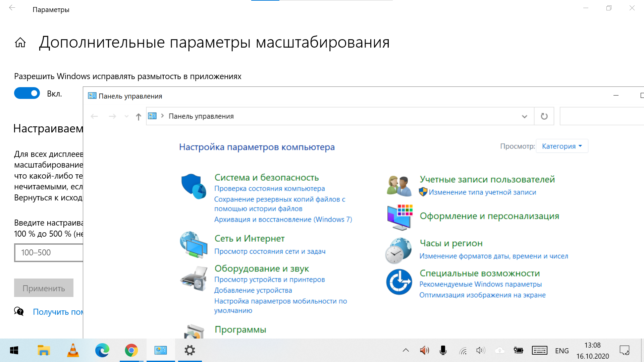Click the Hardware and Sound printer icon

[x=194, y=278]
